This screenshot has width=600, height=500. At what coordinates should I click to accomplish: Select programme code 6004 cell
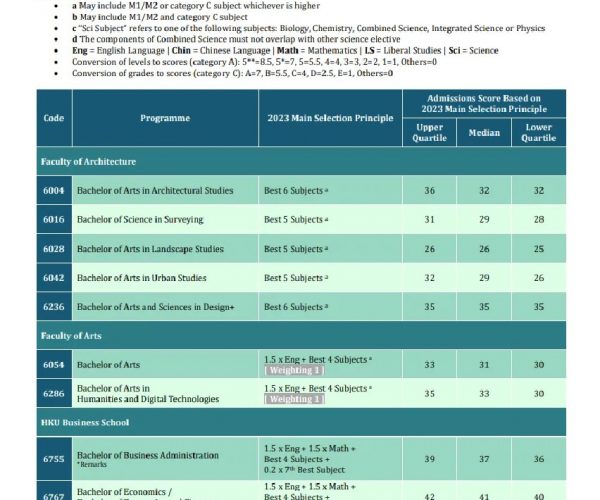[54, 190]
